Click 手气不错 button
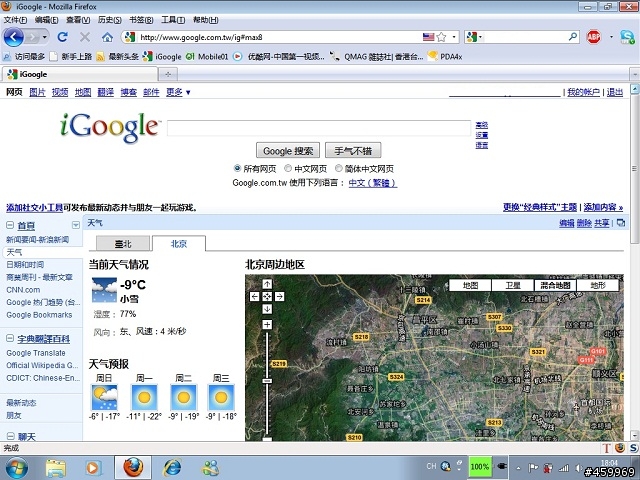Image resolution: width=640 pixels, height=480 pixels. 353,151
